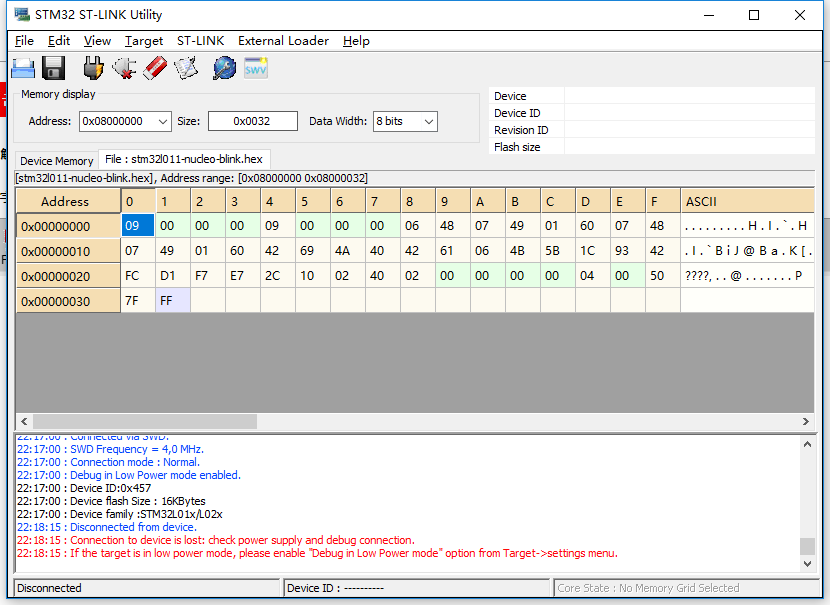Click the 'Debug in Low Power mode enabled.' line
The image size is (830, 605).
point(129,475)
